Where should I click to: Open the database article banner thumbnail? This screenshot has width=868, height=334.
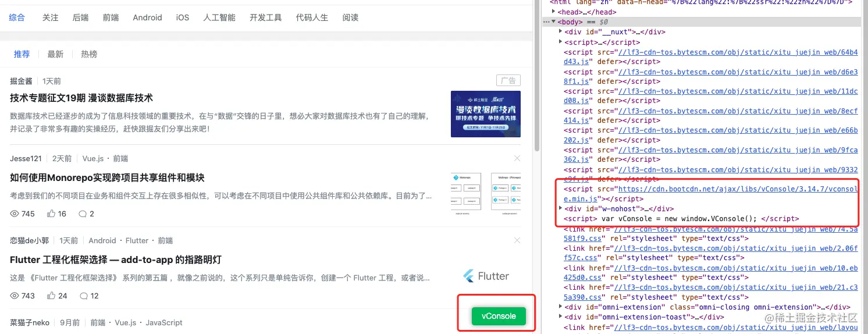pyautogui.click(x=486, y=114)
